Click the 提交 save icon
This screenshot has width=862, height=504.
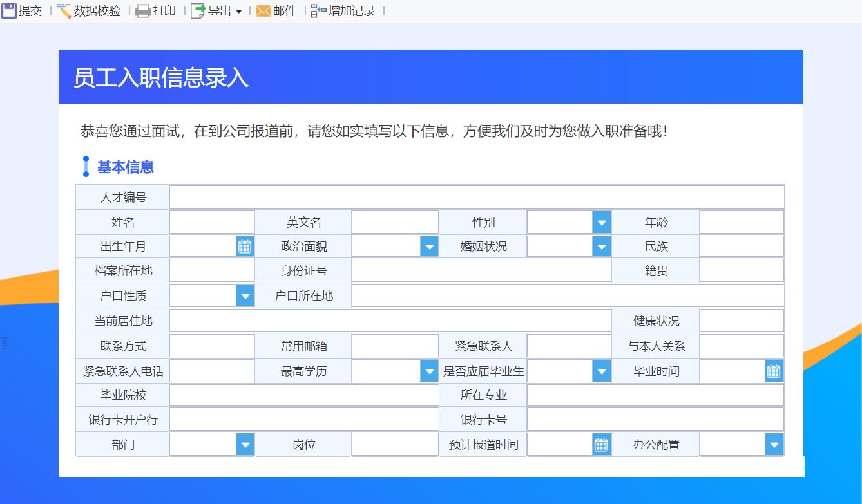click(8, 11)
